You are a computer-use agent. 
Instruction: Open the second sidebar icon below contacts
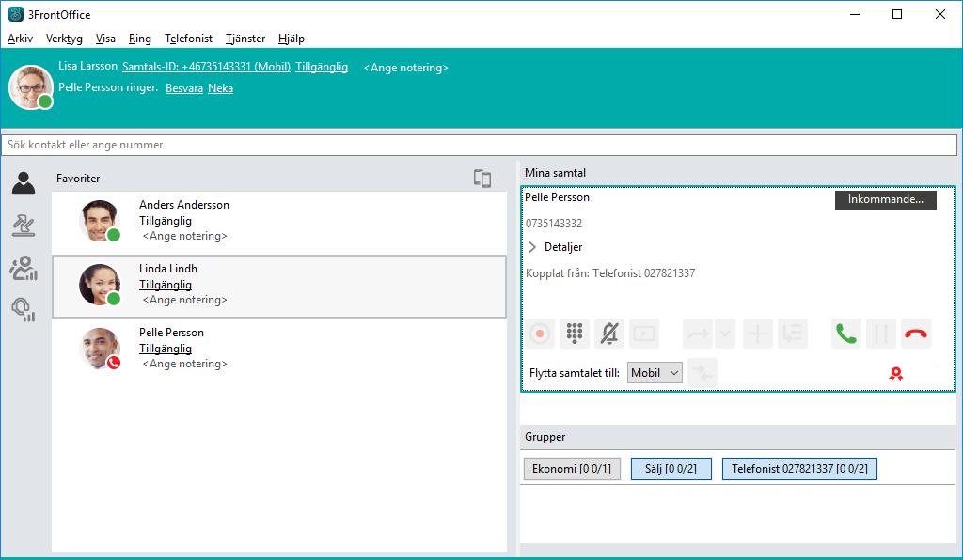point(24,226)
